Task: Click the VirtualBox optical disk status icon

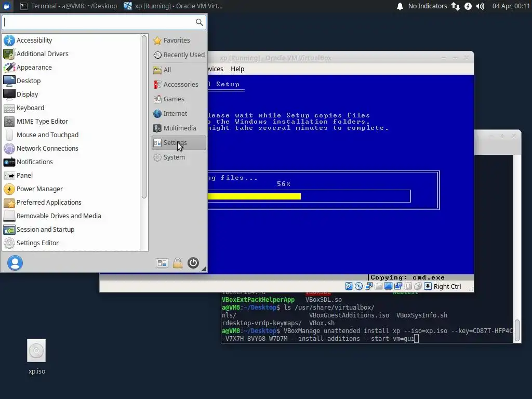Action: click(358, 286)
